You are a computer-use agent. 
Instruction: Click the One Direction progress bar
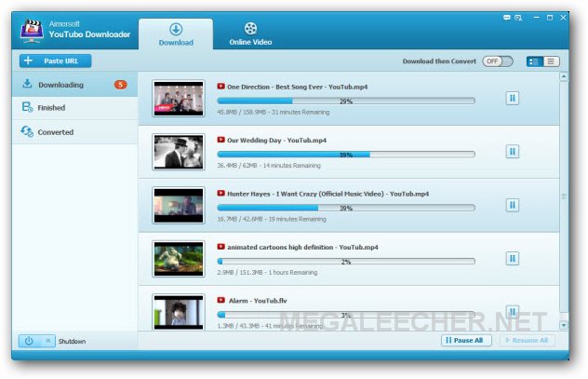click(346, 101)
